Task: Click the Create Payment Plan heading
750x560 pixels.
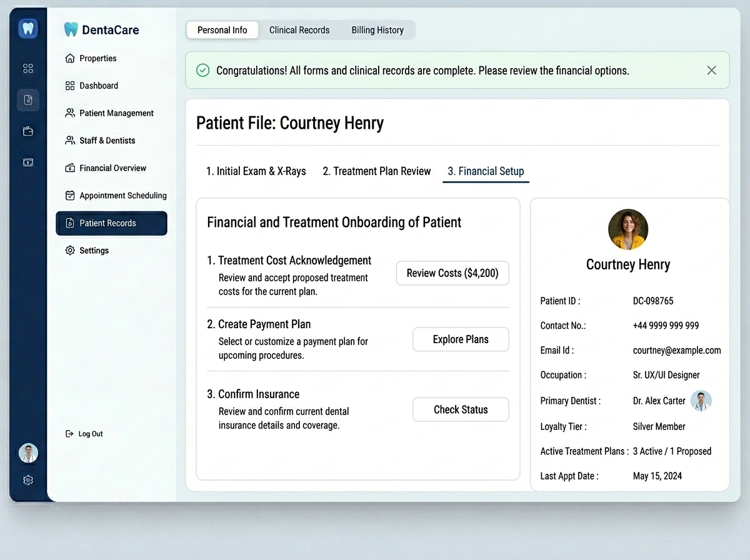Action: tap(259, 324)
